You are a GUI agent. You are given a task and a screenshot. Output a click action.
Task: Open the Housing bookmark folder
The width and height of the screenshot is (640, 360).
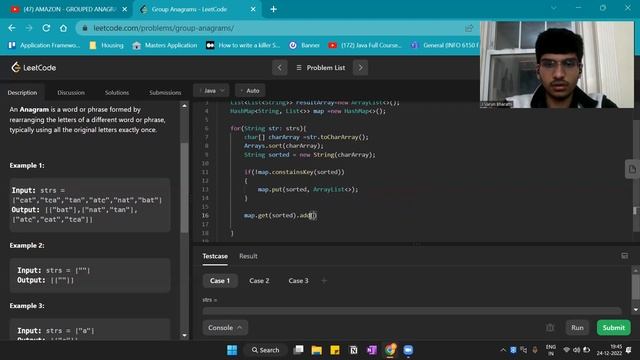(107, 45)
